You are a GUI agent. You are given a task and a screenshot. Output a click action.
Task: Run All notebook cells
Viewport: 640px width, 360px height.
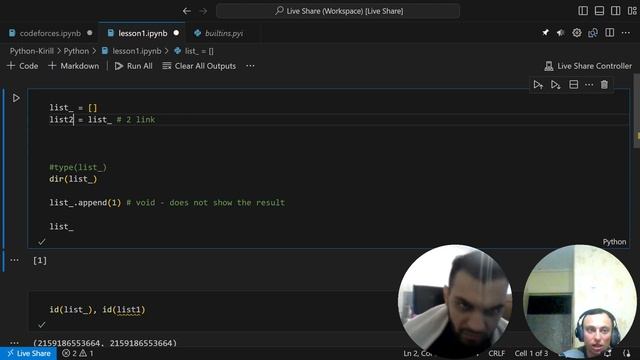tap(133, 66)
